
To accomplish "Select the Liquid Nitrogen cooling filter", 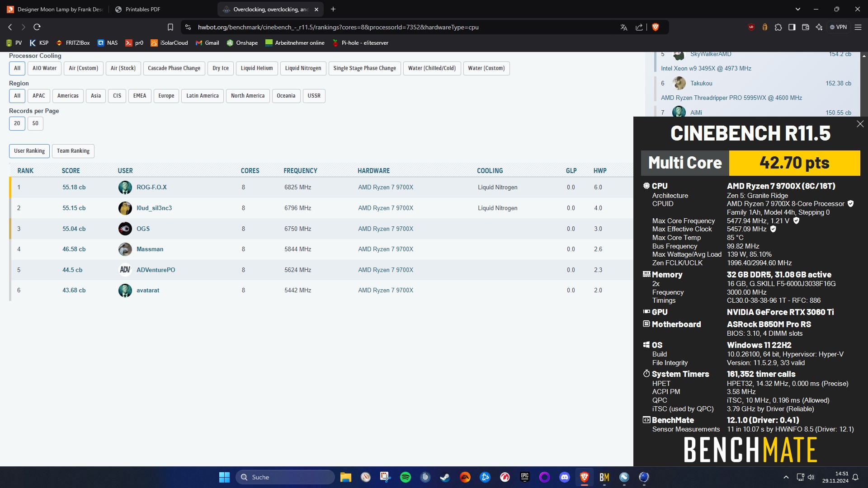I will pyautogui.click(x=303, y=68).
